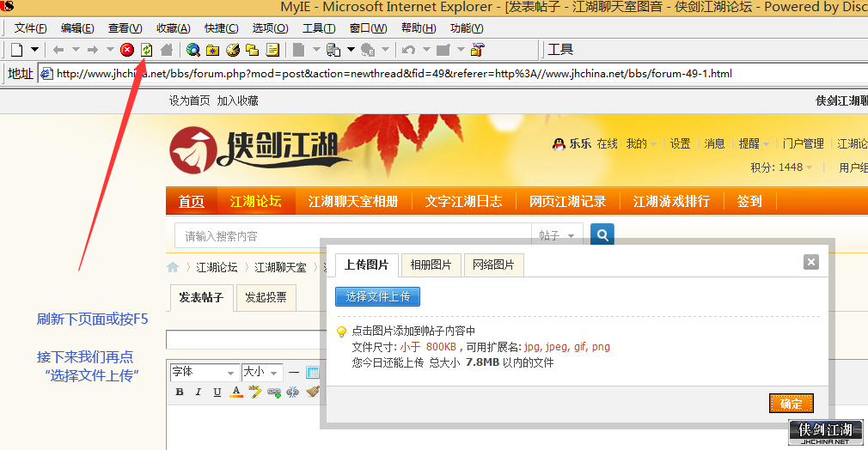Click the Search globe magnifier icon
This screenshot has width=868, height=450.
click(x=193, y=50)
